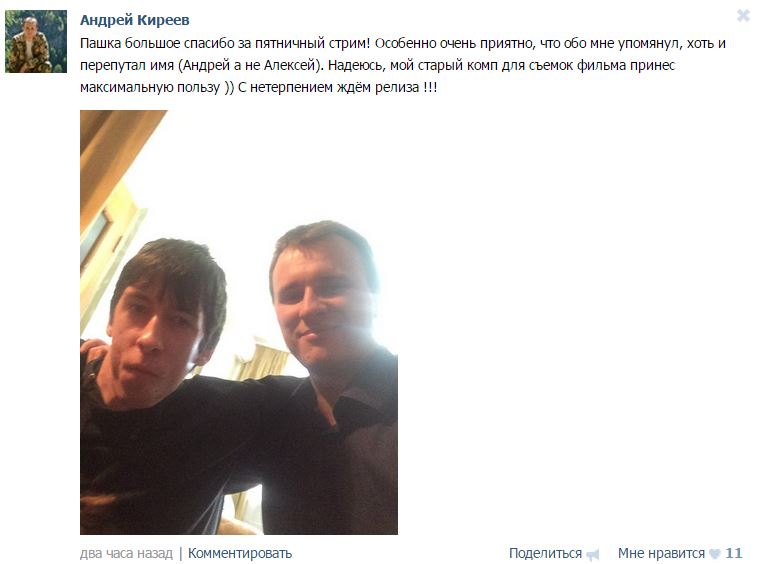Click the separator bar before Комментировать

pos(181,553)
